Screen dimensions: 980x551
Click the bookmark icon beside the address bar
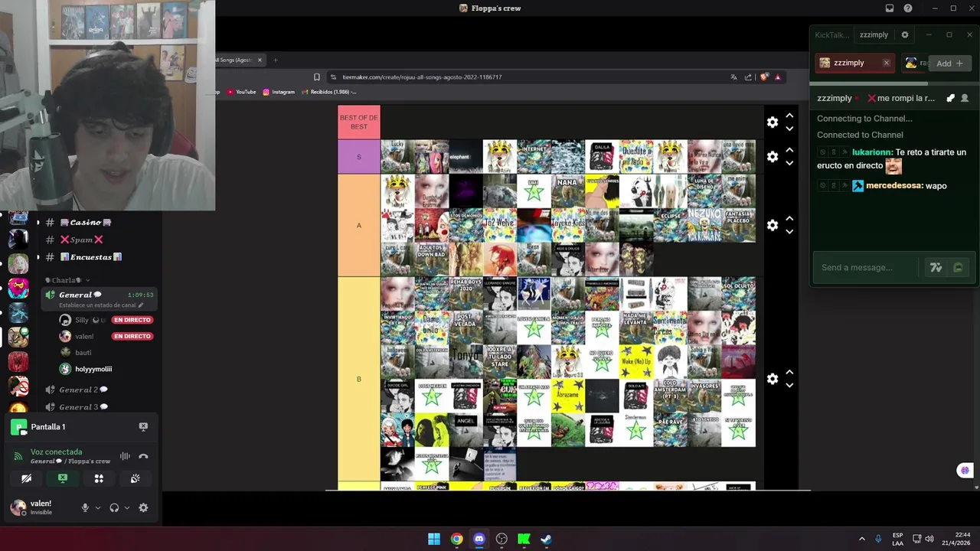pyautogui.click(x=317, y=77)
